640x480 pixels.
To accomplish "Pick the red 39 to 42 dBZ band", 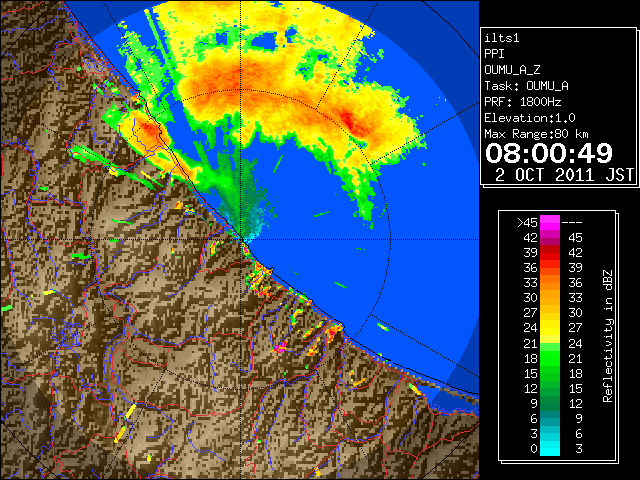I will (550, 253).
